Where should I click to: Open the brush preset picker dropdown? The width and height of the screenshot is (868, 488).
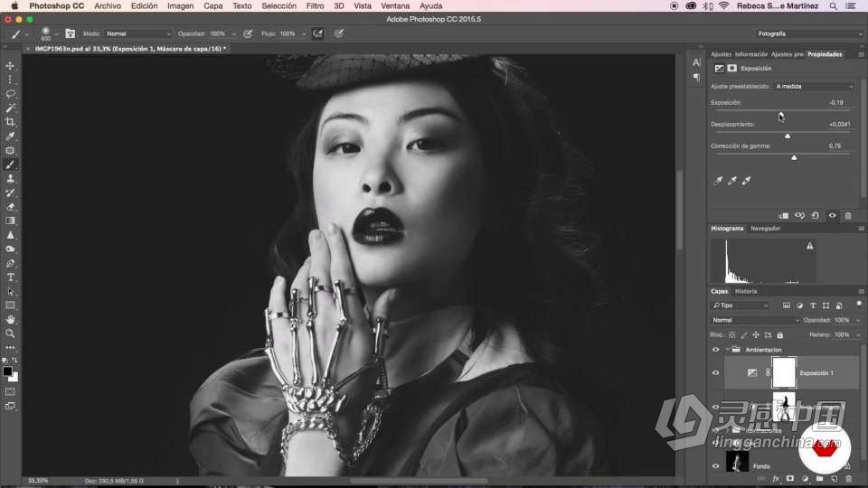(56, 34)
